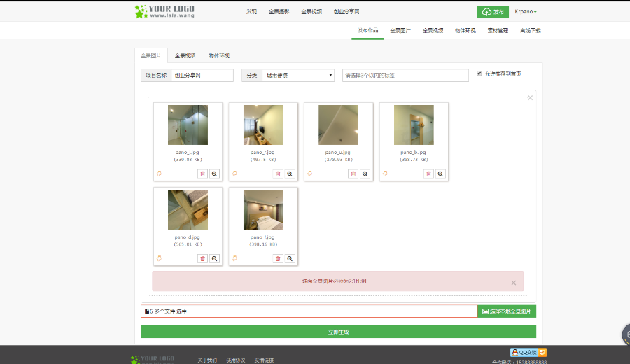Click the selected files text field
This screenshot has width=630, height=364.
[309, 311]
